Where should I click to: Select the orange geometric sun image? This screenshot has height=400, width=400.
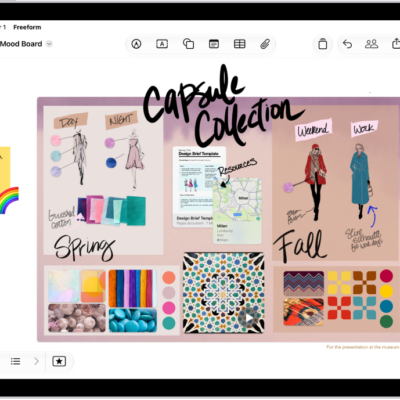[93, 286]
